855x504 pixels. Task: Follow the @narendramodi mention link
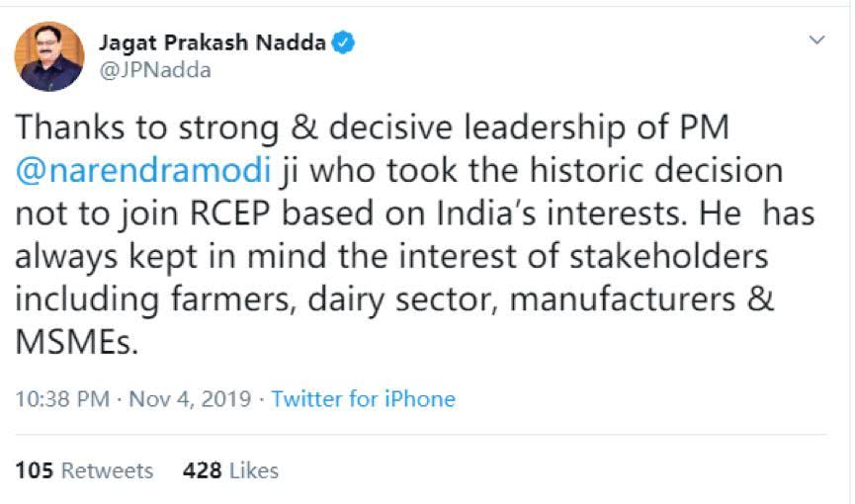point(142,170)
